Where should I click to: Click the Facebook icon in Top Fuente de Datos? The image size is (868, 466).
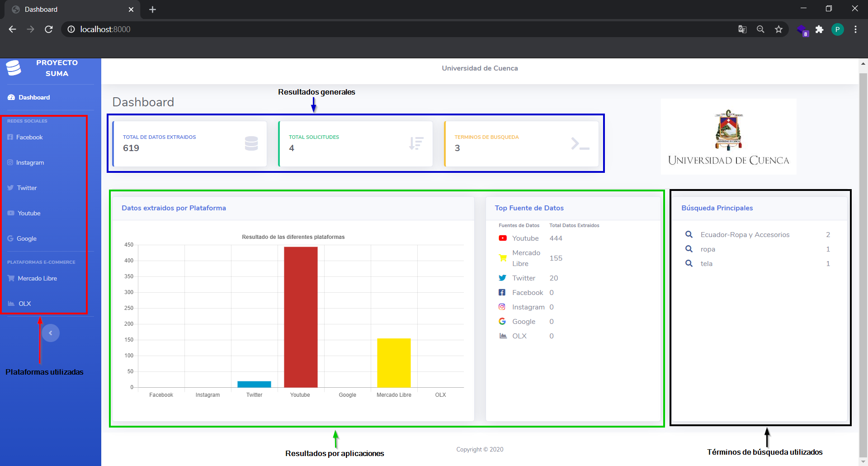(x=502, y=292)
